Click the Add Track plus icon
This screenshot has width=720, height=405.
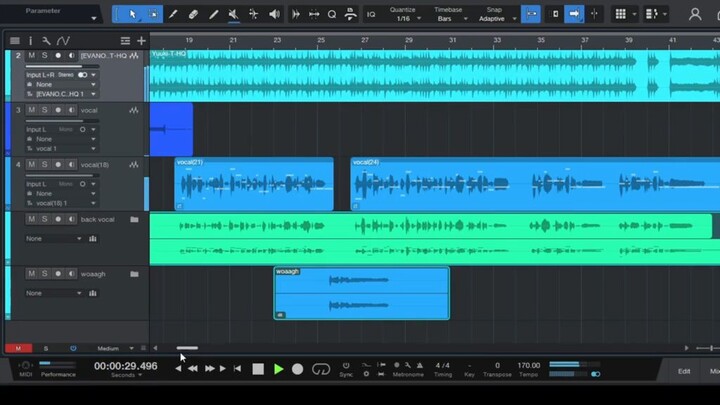point(141,40)
